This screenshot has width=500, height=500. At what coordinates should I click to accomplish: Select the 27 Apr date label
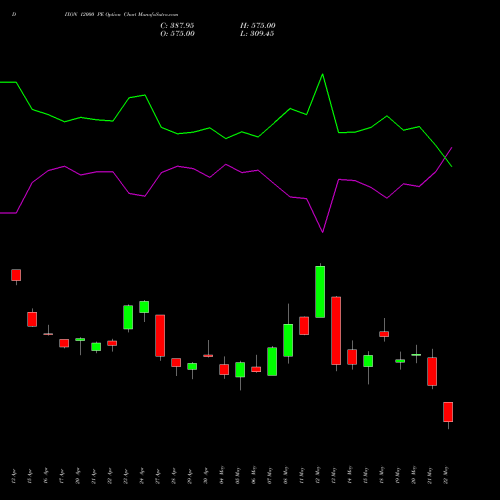(x=158, y=476)
